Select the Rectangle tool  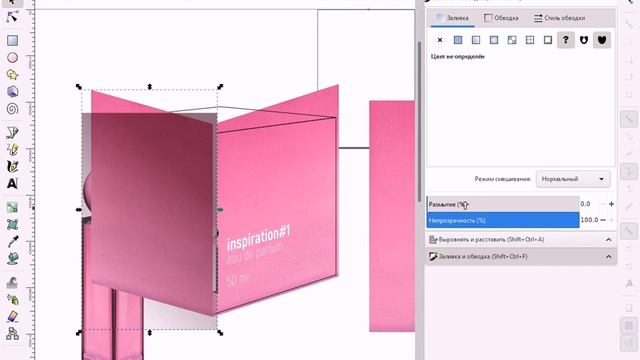pos(12,40)
